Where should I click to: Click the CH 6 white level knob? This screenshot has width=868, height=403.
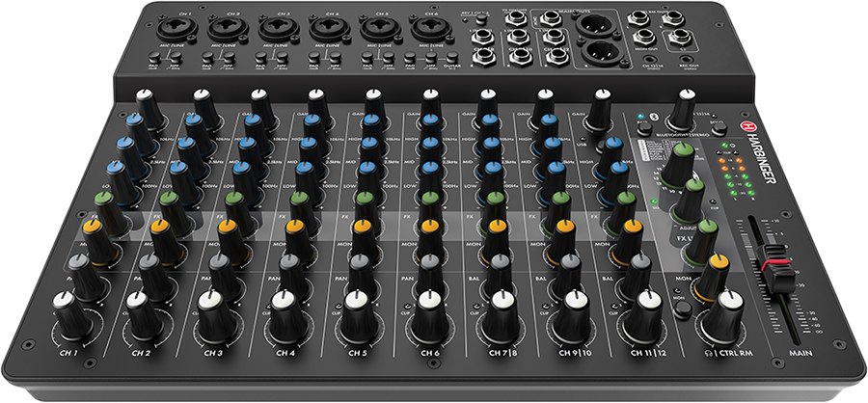pos(430,316)
